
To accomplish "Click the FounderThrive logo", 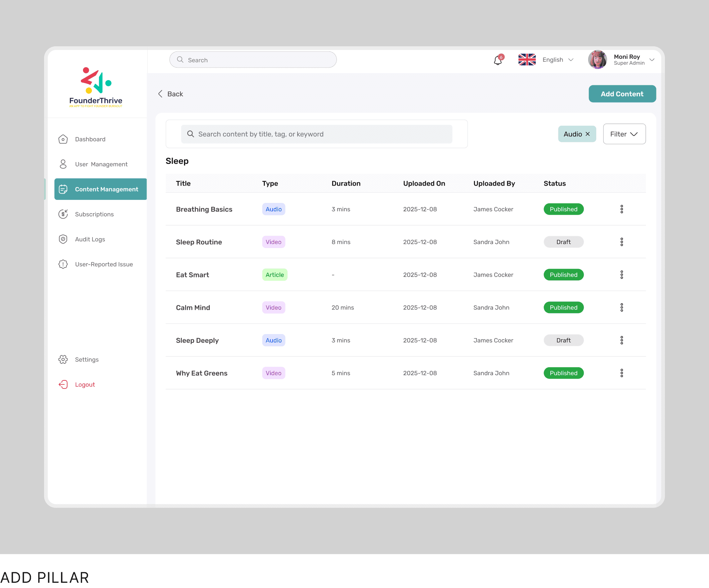I will [96, 87].
